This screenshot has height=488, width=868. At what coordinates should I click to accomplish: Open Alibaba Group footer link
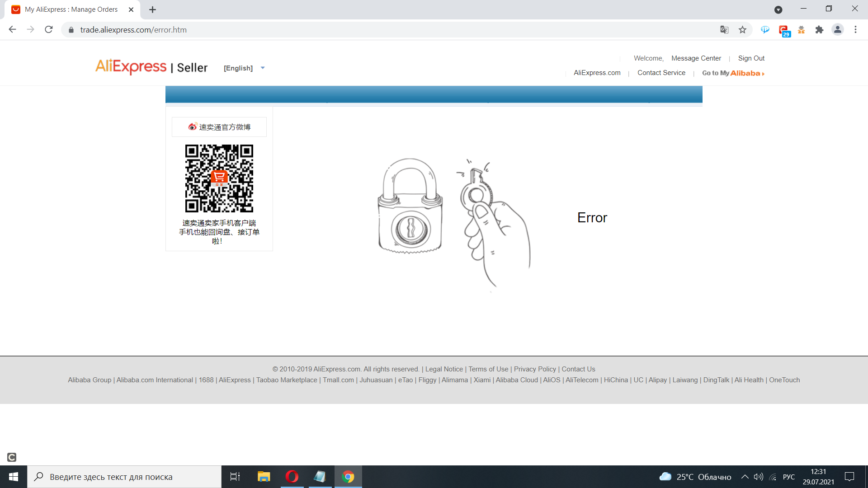(90, 380)
